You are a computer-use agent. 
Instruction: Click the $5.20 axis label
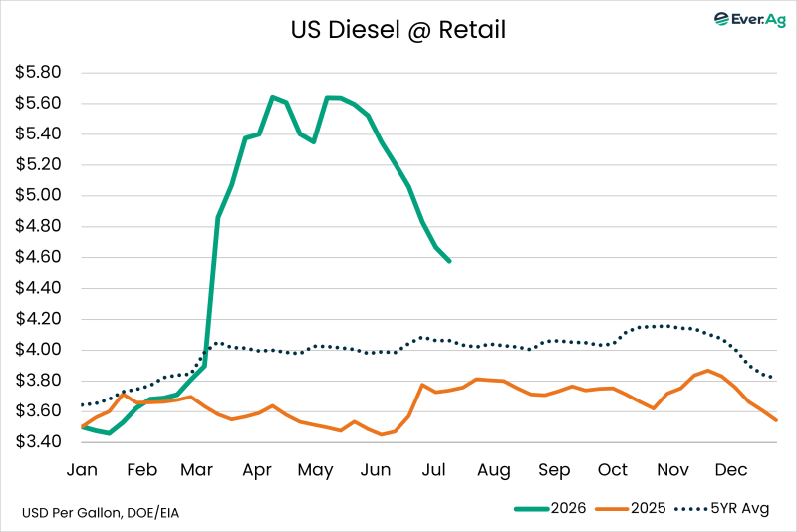38,164
